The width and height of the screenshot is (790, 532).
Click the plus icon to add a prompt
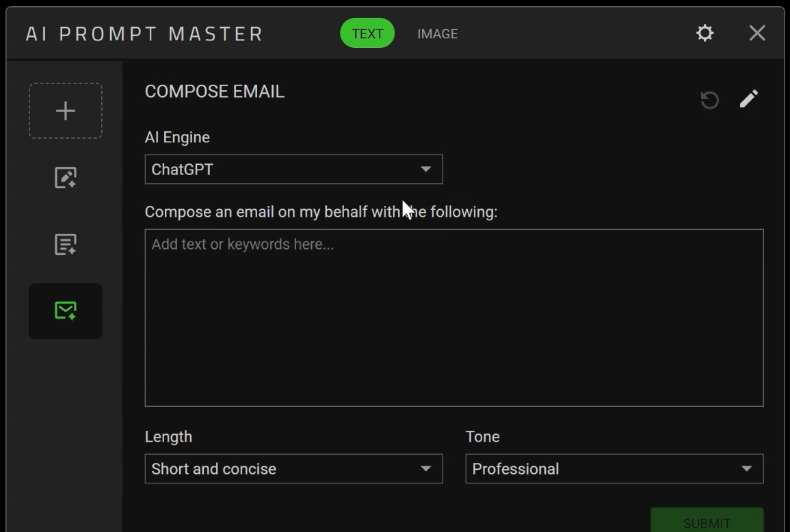pyautogui.click(x=66, y=111)
